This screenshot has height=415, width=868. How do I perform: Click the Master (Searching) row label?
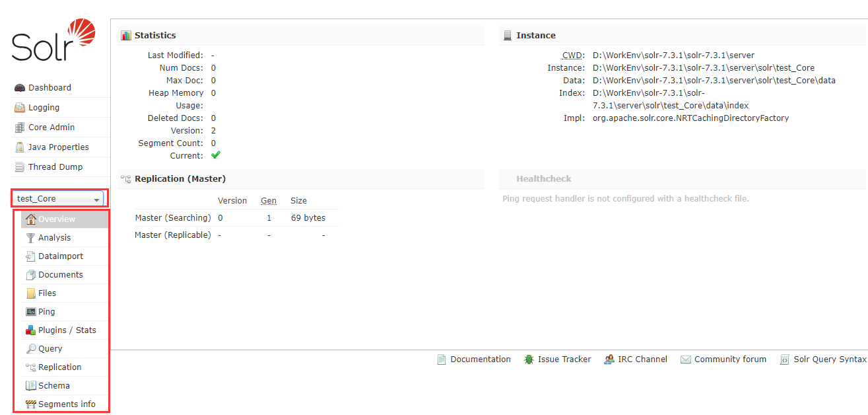173,218
